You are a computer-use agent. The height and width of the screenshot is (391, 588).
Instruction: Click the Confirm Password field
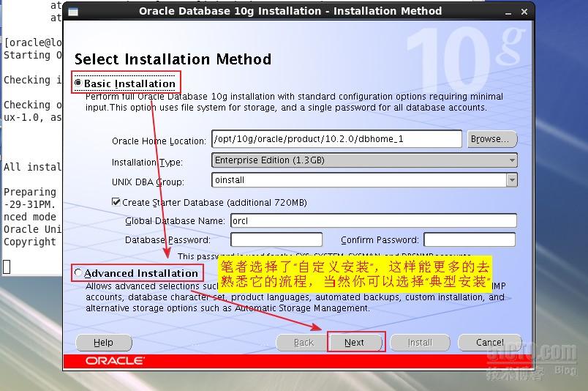(x=470, y=239)
